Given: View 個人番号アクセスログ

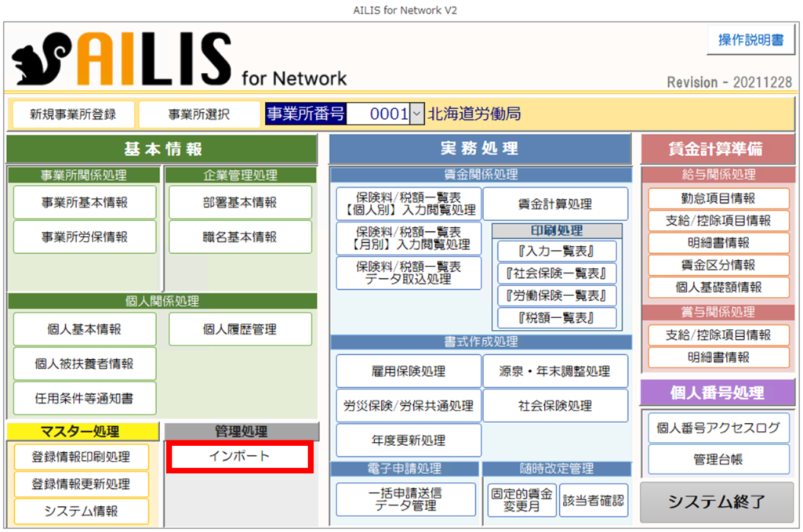Looking at the screenshot, I should click(718, 428).
